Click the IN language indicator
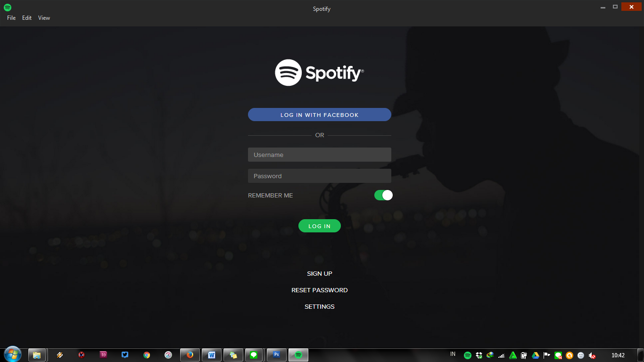This screenshot has height=362, width=644. (x=453, y=354)
